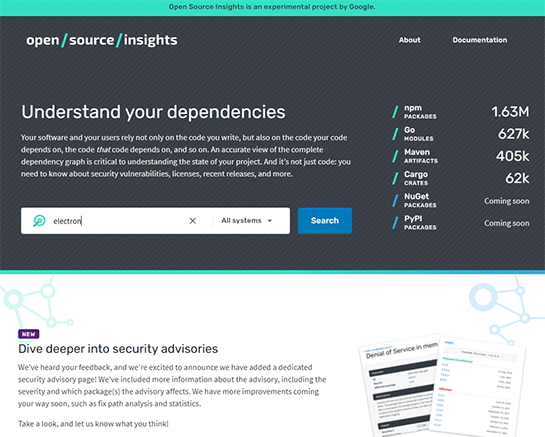Select the Cargo crates entry
Screen dimensions: 545x437
point(461,178)
